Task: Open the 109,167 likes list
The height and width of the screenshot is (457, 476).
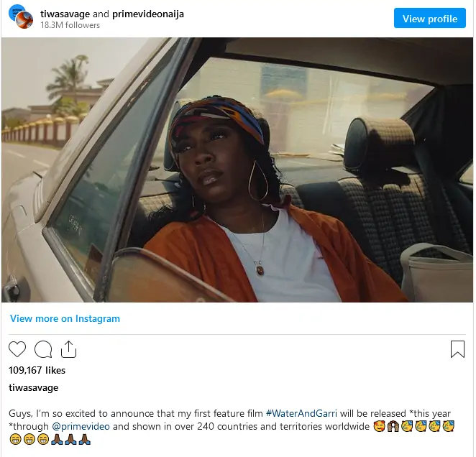Action: [37, 370]
